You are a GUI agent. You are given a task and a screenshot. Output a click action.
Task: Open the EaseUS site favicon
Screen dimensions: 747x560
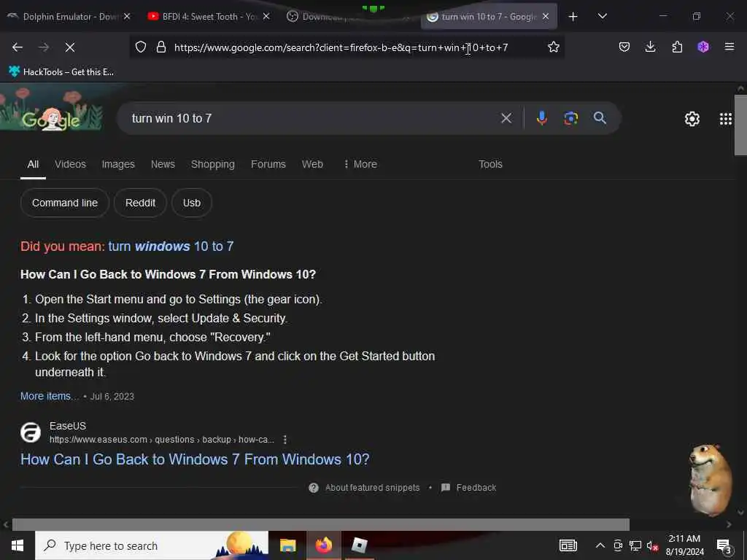31,432
